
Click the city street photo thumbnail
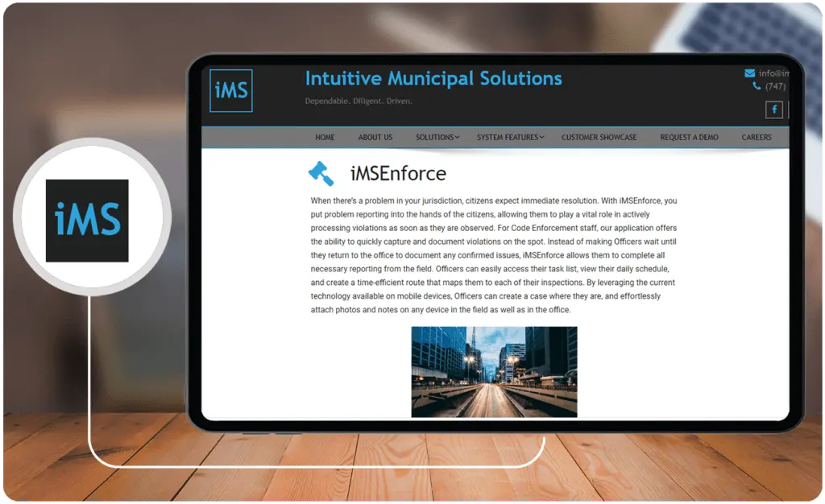point(494,372)
